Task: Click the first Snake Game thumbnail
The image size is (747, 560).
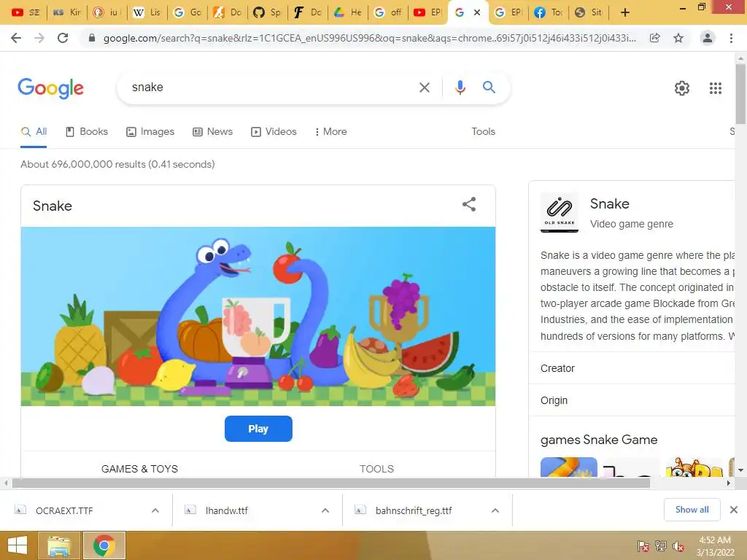Action: [569, 467]
